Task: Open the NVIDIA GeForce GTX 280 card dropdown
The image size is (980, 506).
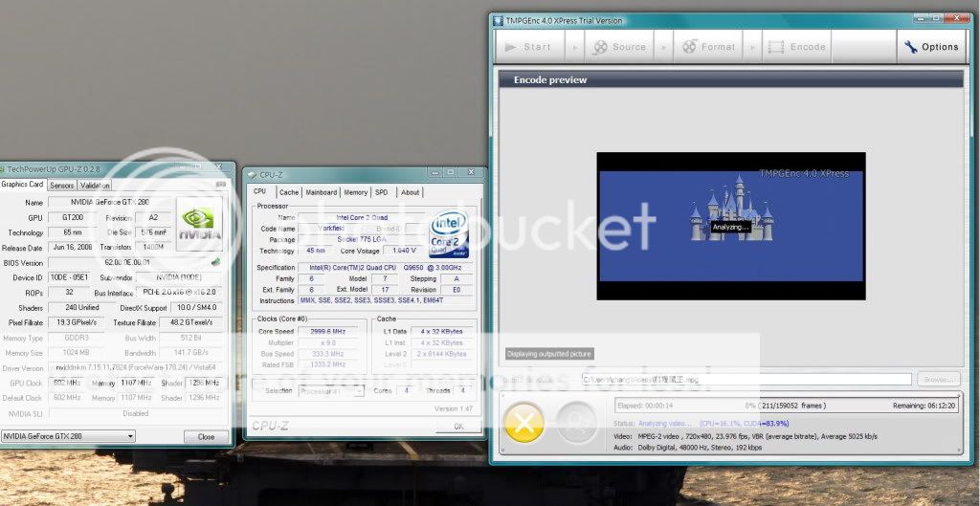Action: tap(68, 436)
